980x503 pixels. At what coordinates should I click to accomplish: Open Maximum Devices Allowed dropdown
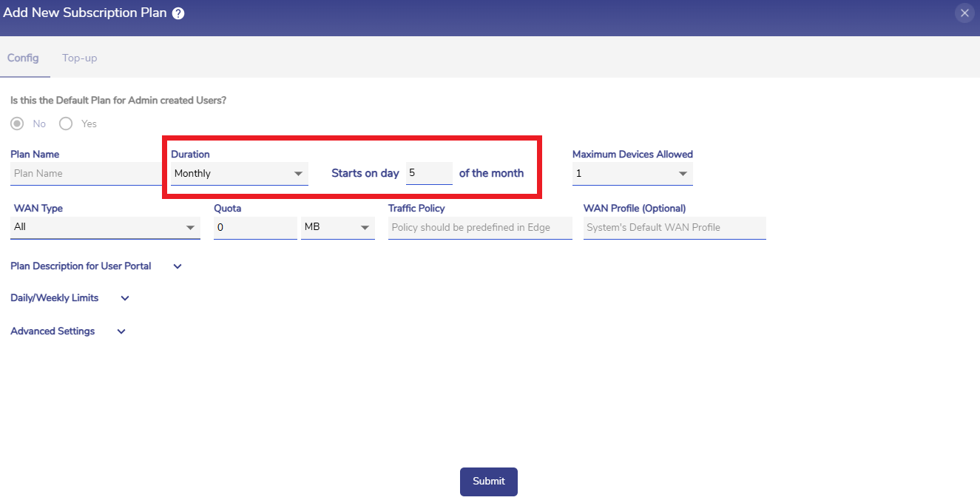[x=632, y=173]
